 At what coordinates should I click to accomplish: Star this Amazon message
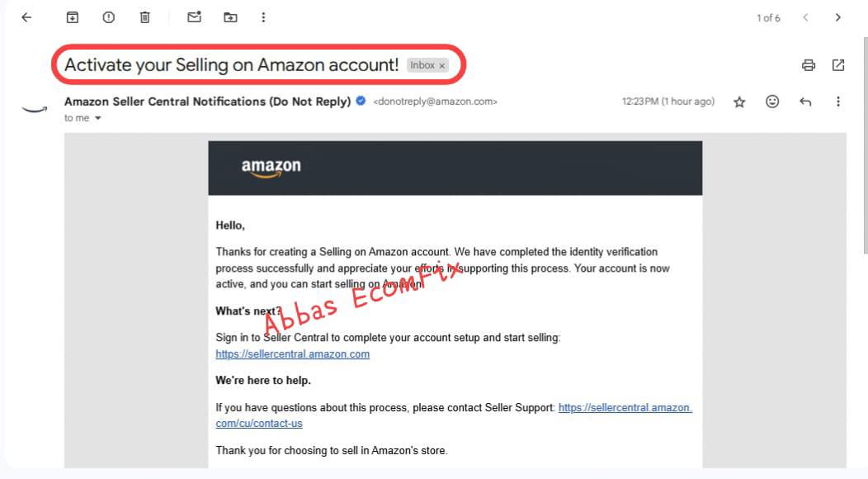click(x=739, y=102)
